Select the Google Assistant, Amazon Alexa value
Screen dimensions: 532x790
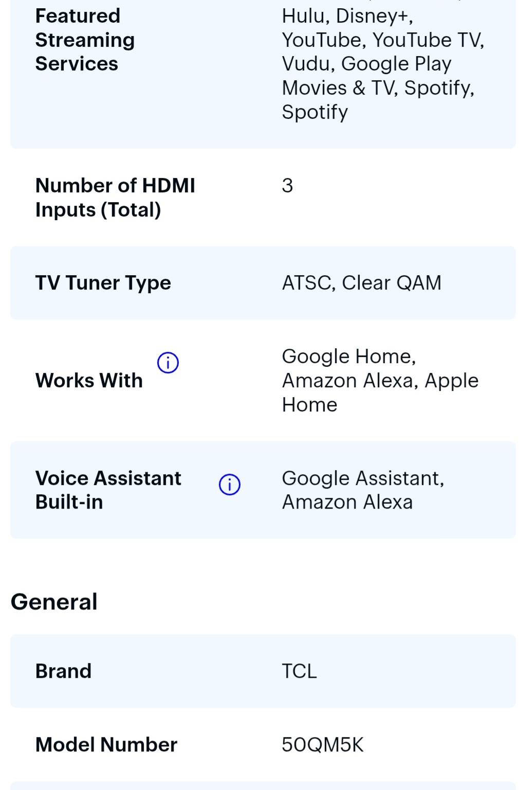click(363, 490)
